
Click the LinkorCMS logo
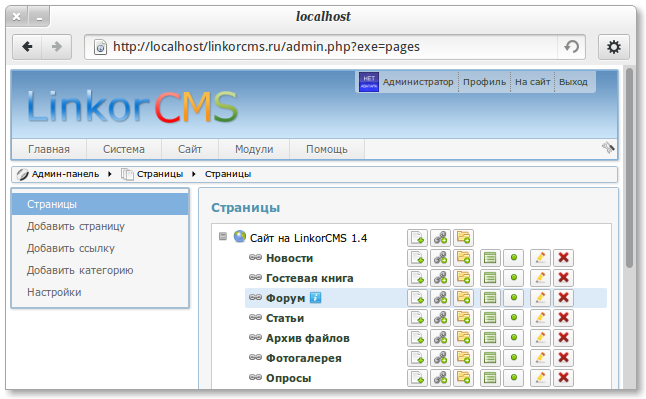tap(132, 107)
